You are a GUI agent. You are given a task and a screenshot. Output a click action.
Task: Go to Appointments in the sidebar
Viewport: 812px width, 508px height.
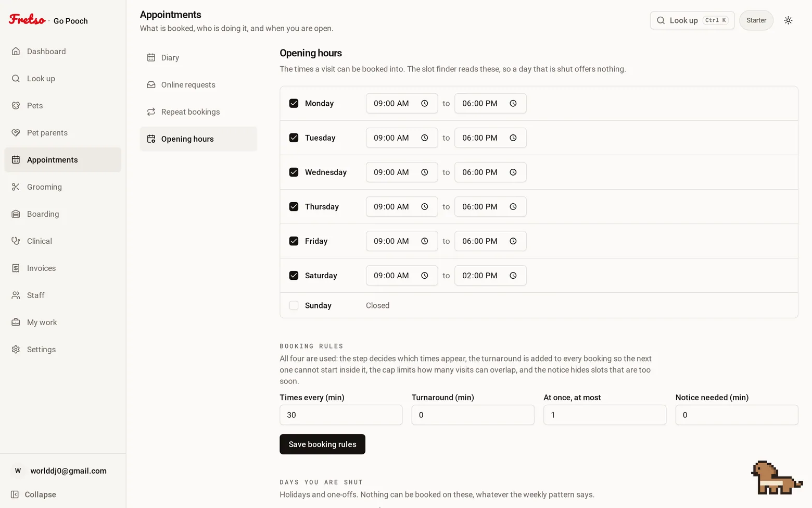(62, 159)
